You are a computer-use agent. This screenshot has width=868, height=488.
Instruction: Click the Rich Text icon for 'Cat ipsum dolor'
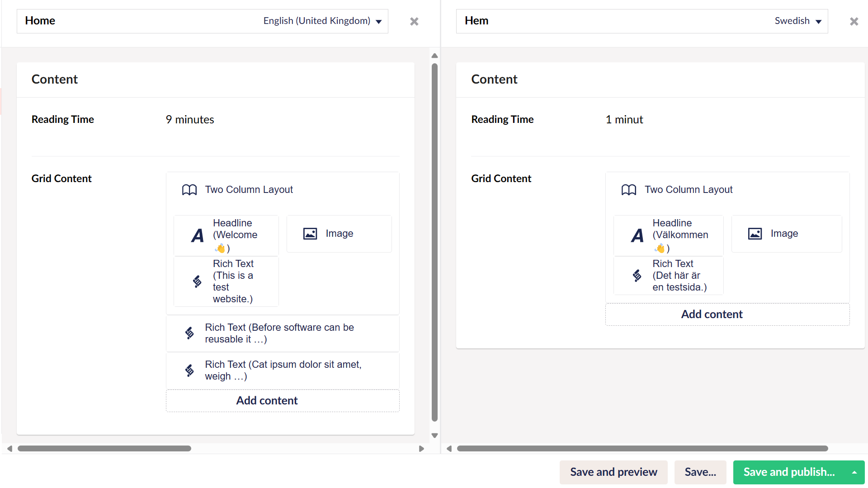pos(189,370)
